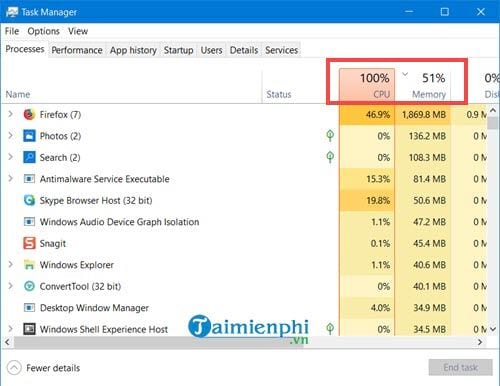Image resolution: width=500 pixels, height=386 pixels.
Task: Select Windows Audio Device Graph Isolation name
Action: (x=119, y=222)
